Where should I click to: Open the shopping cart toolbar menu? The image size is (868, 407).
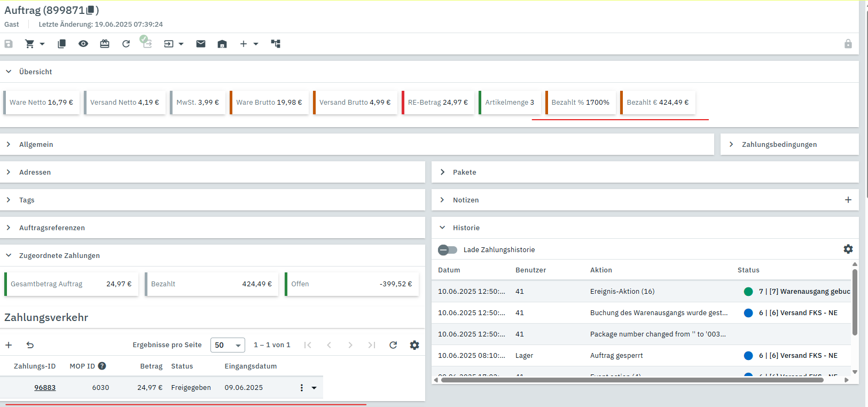click(35, 44)
